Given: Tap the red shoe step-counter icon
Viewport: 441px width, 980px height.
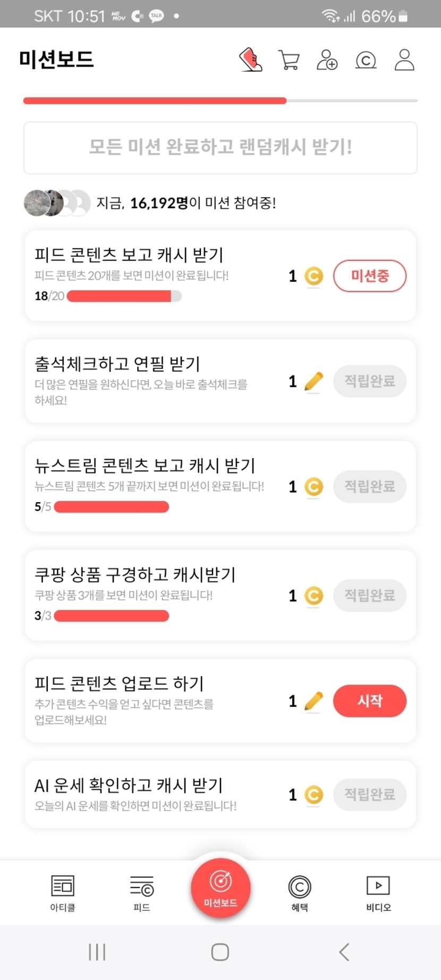Looking at the screenshot, I should [x=251, y=60].
